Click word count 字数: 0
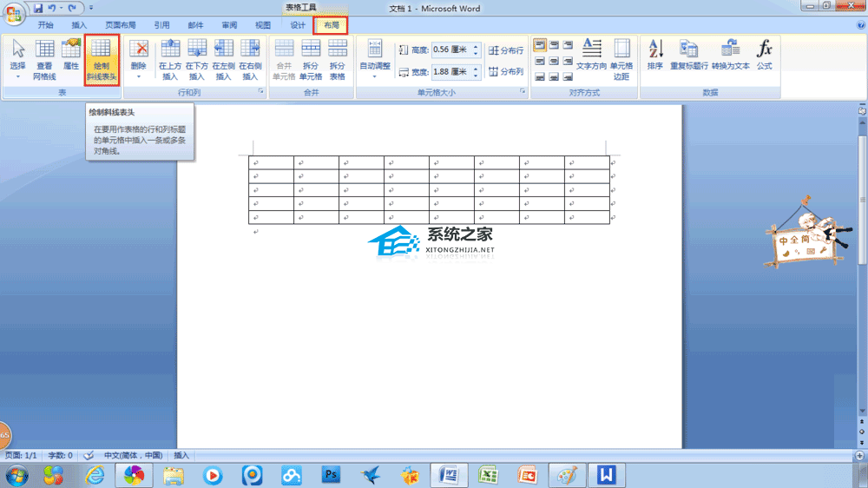 tap(61, 455)
